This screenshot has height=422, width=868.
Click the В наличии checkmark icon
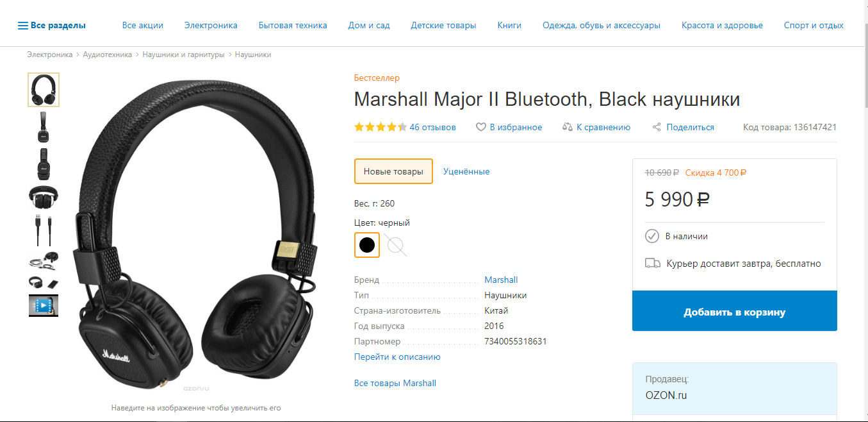(x=652, y=236)
